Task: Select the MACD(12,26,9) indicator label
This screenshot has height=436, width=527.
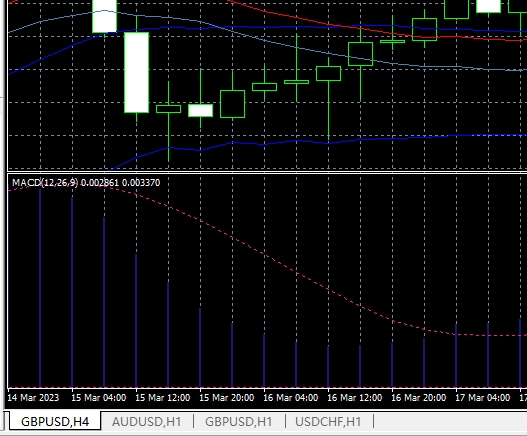Action: [45, 183]
